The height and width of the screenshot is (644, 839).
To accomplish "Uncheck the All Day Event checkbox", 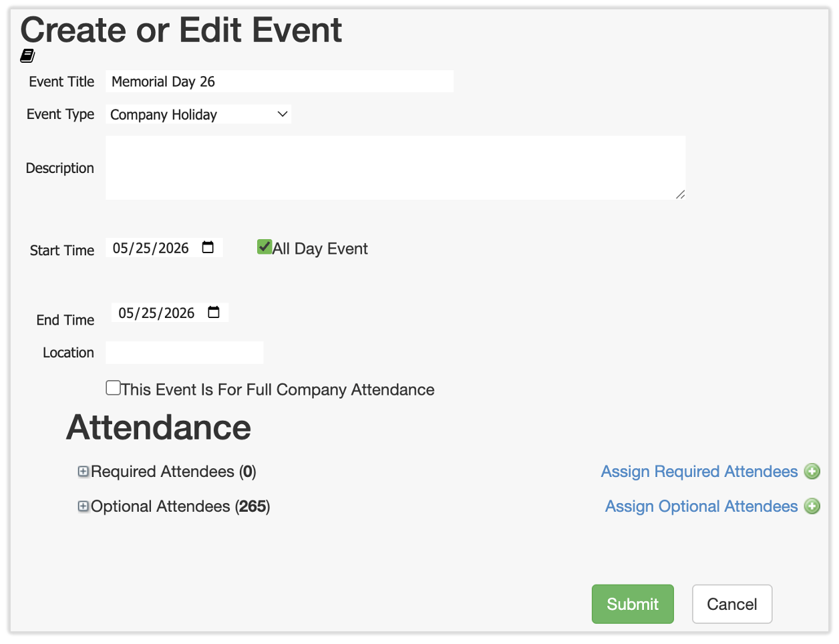I will pos(265,248).
